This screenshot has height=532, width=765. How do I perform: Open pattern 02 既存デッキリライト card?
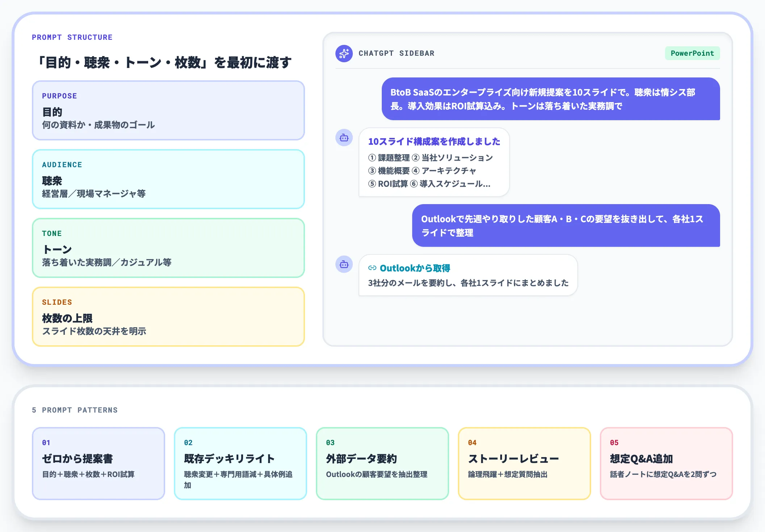click(241, 464)
